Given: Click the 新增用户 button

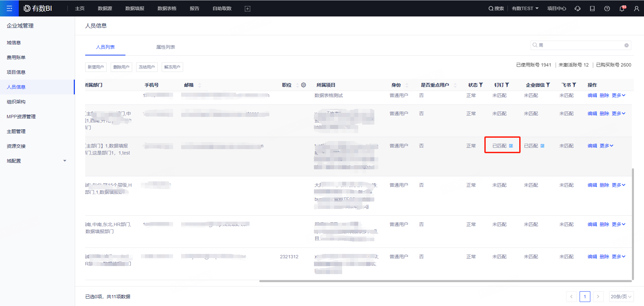Looking at the screenshot, I should click(96, 67).
